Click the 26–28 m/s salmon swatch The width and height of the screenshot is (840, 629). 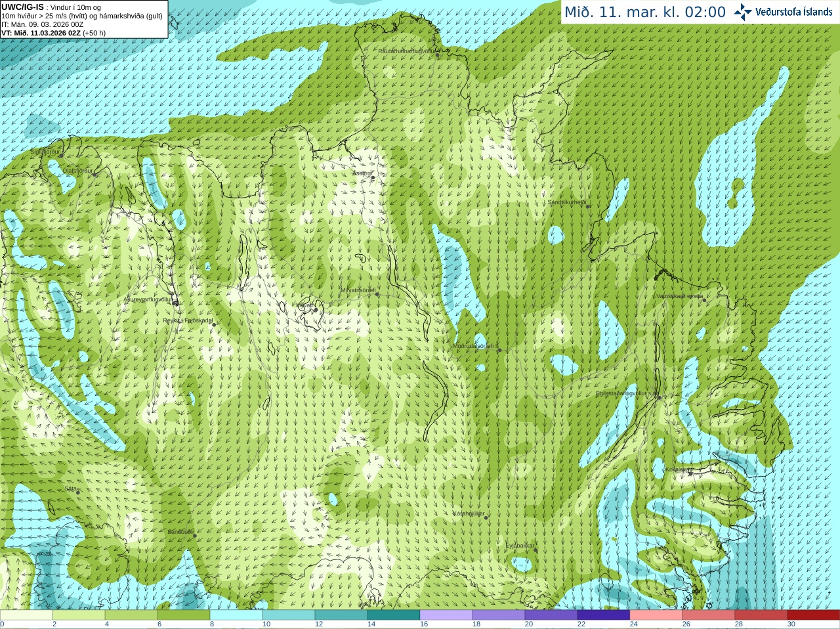coord(709,615)
